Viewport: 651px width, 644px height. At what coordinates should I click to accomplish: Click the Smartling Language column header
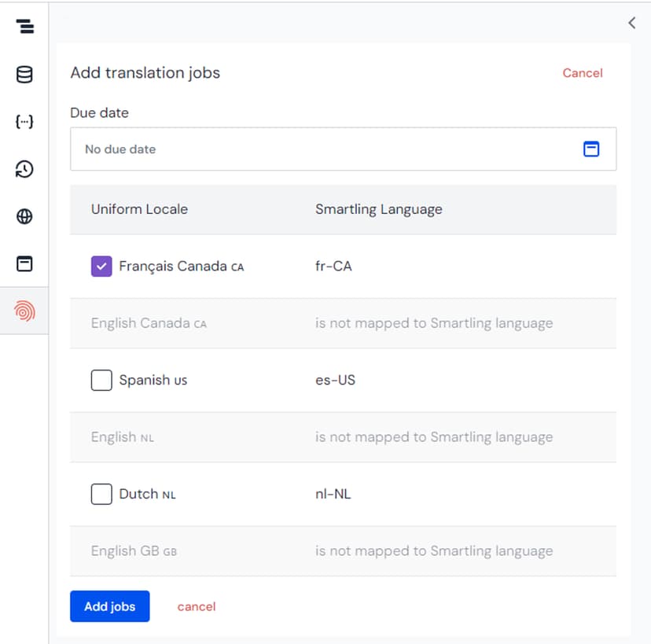click(379, 209)
